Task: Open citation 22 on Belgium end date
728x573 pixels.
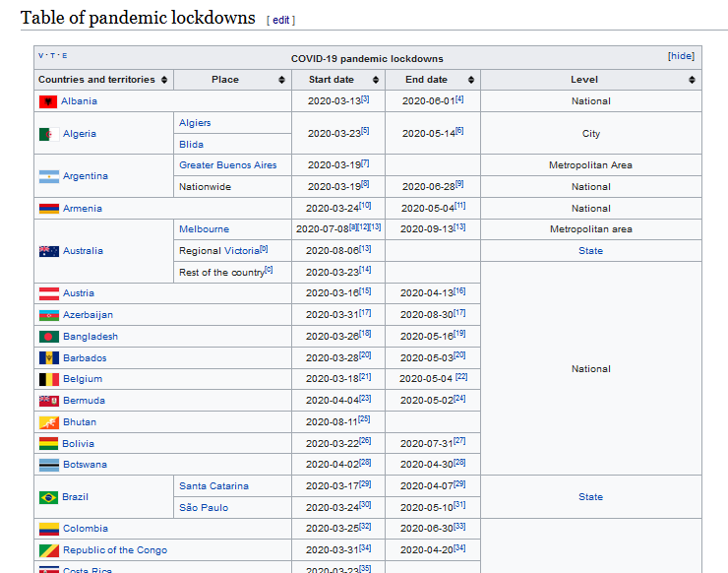Action: 461,376
